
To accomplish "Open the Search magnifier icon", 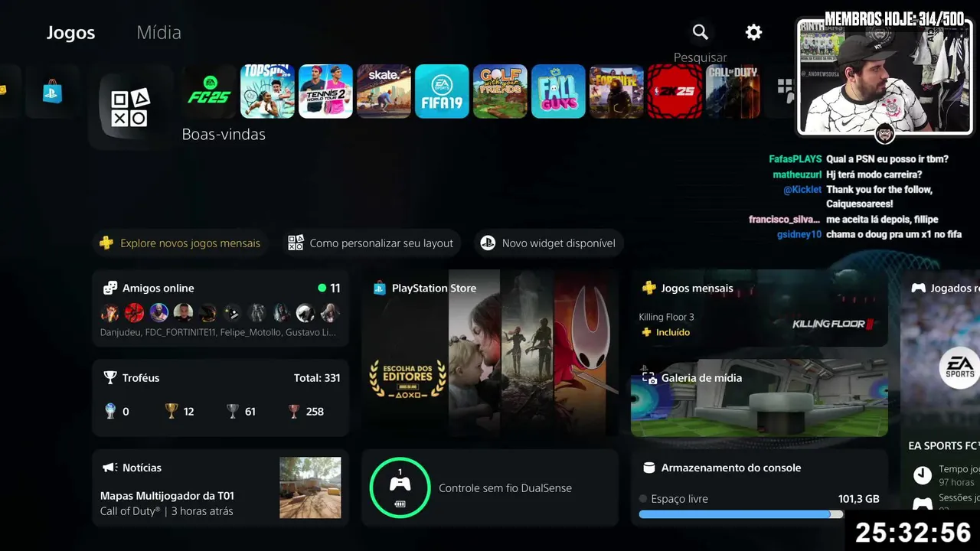I will point(701,32).
